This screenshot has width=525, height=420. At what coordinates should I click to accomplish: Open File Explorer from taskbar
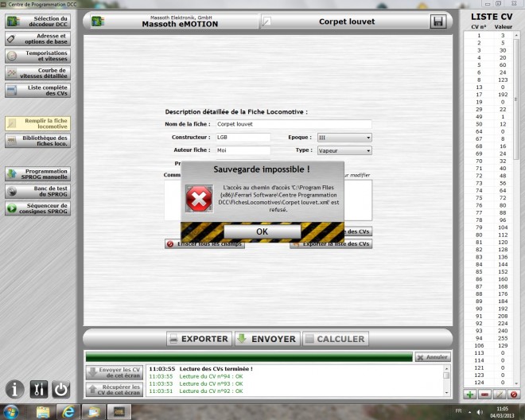coord(43,412)
